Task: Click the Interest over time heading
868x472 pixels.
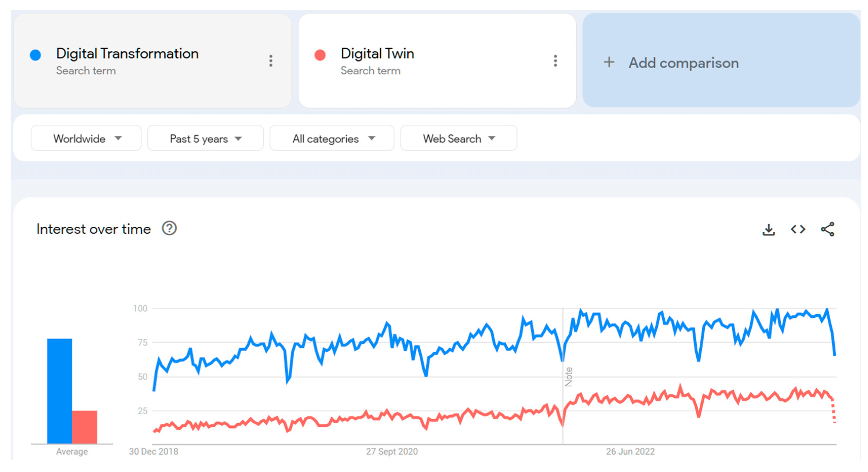Action: click(x=94, y=229)
